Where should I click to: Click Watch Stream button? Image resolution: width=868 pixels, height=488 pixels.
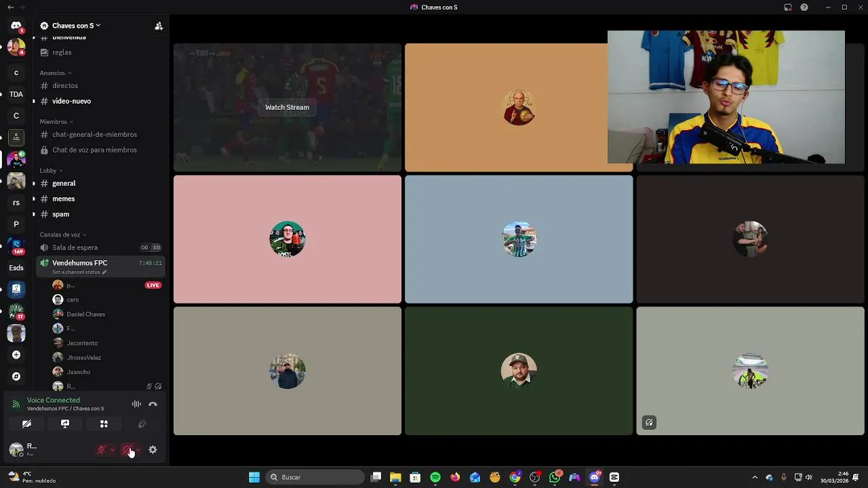pyautogui.click(x=287, y=107)
